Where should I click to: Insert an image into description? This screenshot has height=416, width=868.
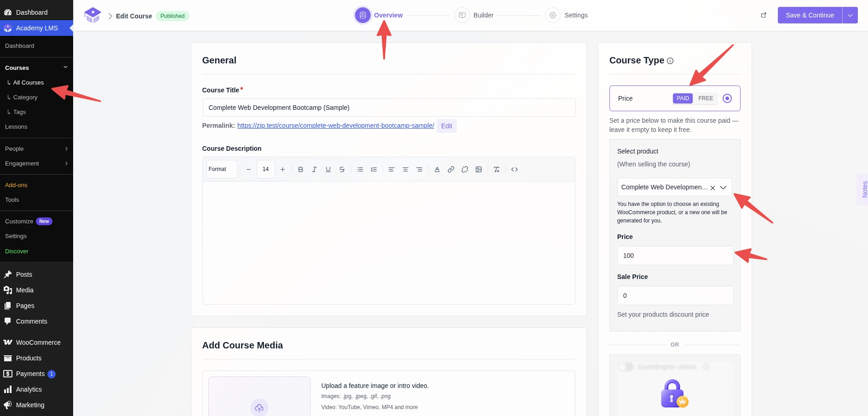[x=478, y=170]
